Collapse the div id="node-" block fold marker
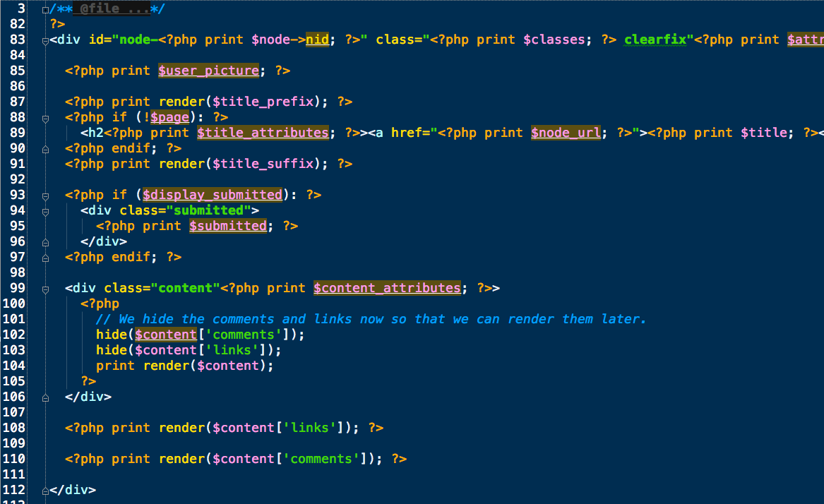824x504 pixels. pyautogui.click(x=45, y=40)
